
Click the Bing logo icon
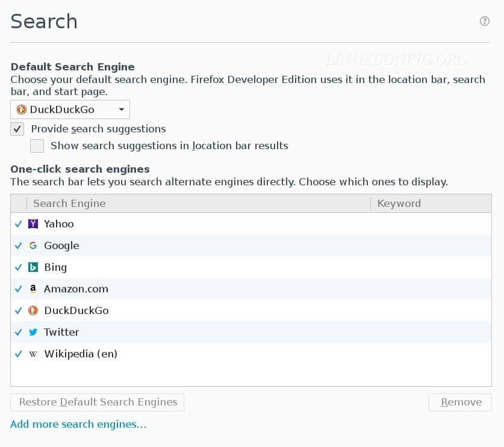tap(33, 267)
